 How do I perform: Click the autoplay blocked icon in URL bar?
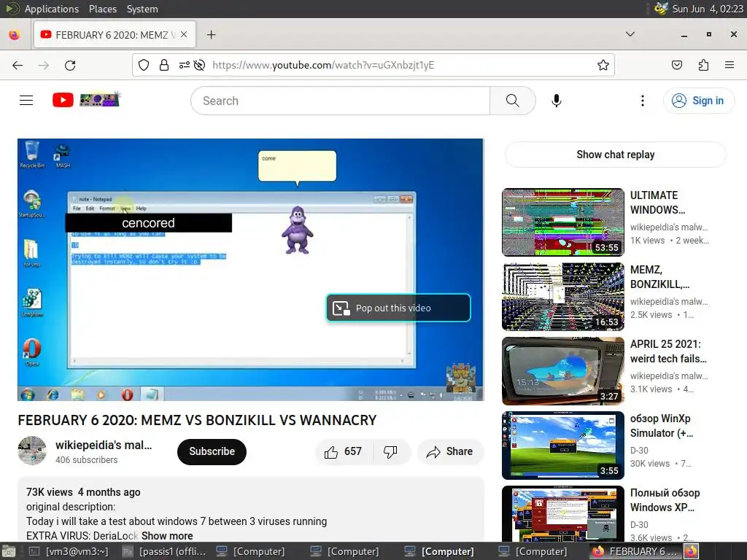[x=200, y=65]
